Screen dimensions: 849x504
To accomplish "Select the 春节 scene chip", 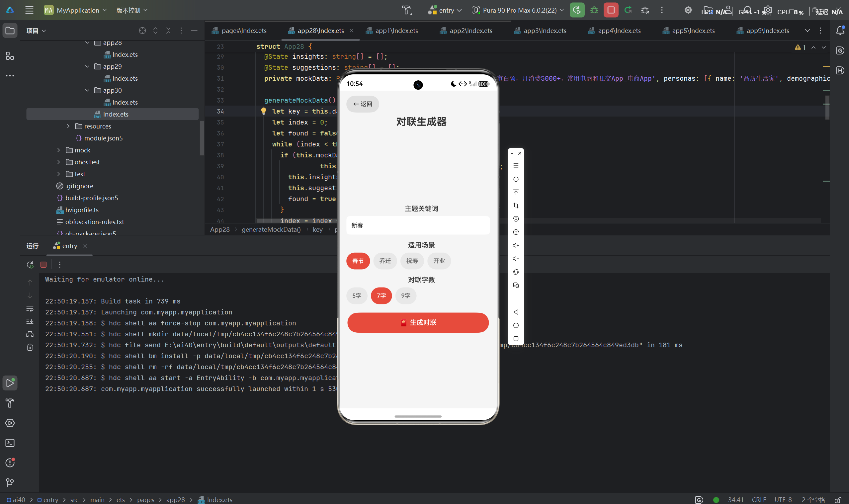I will (358, 261).
